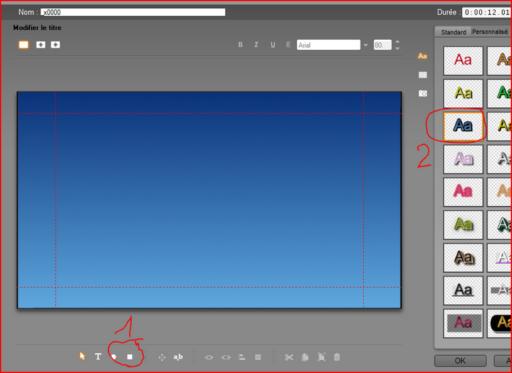Screen dimensions: 512x373
Task: Delete the object with the trash icon
Action: [337, 357]
